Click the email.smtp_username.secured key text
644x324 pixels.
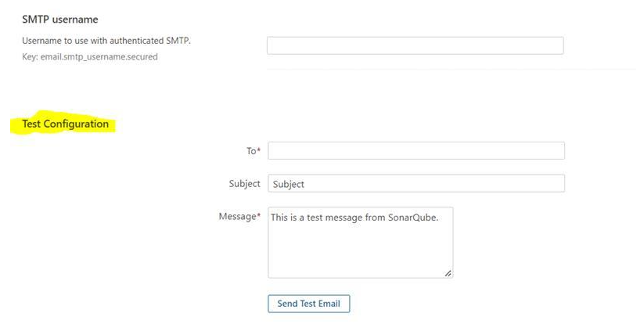pos(99,56)
